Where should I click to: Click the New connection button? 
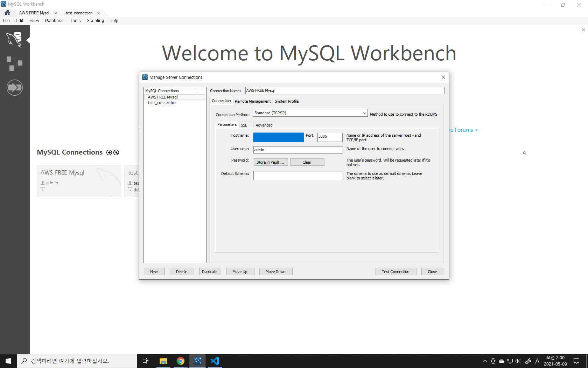coord(154,272)
